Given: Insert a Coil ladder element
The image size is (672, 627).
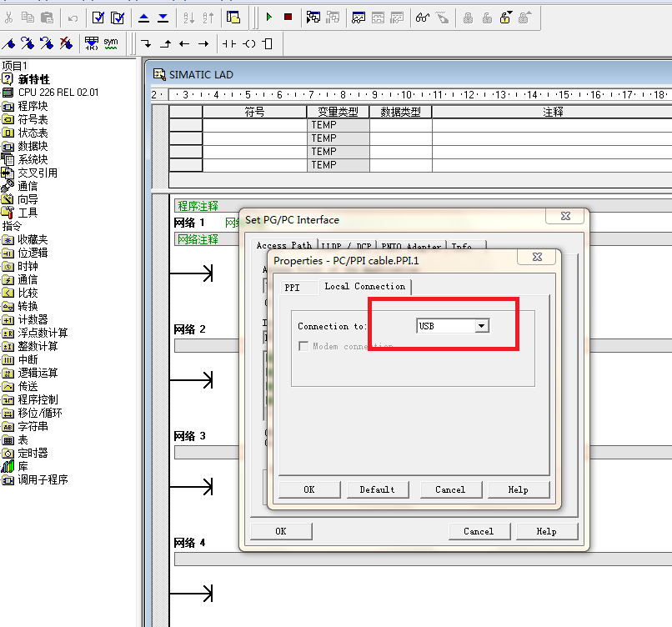Looking at the screenshot, I should (x=249, y=43).
